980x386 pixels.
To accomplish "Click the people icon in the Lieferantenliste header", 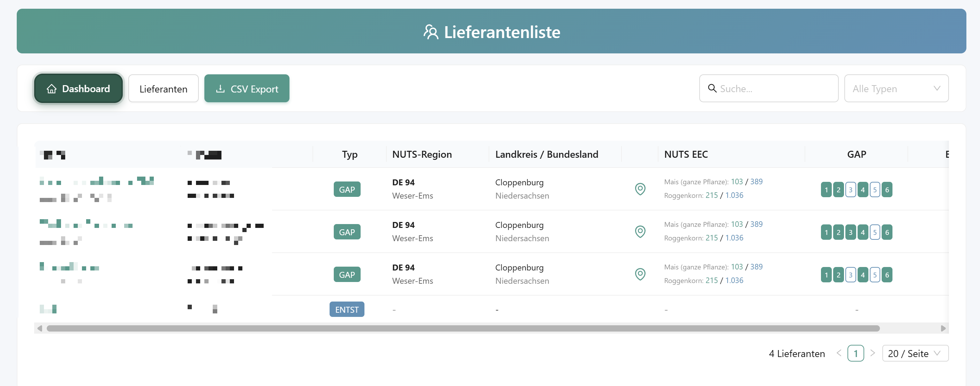I will (x=430, y=32).
